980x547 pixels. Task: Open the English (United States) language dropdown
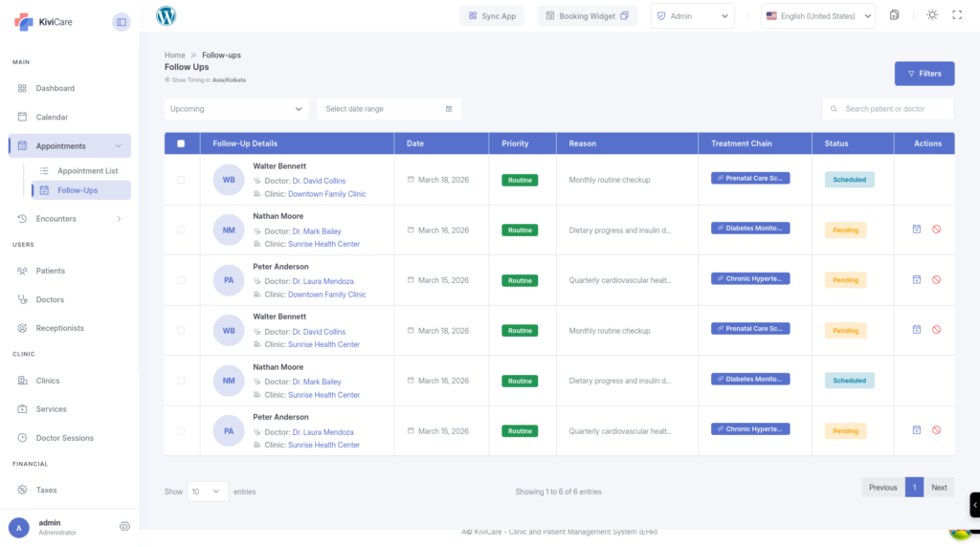(x=817, y=16)
